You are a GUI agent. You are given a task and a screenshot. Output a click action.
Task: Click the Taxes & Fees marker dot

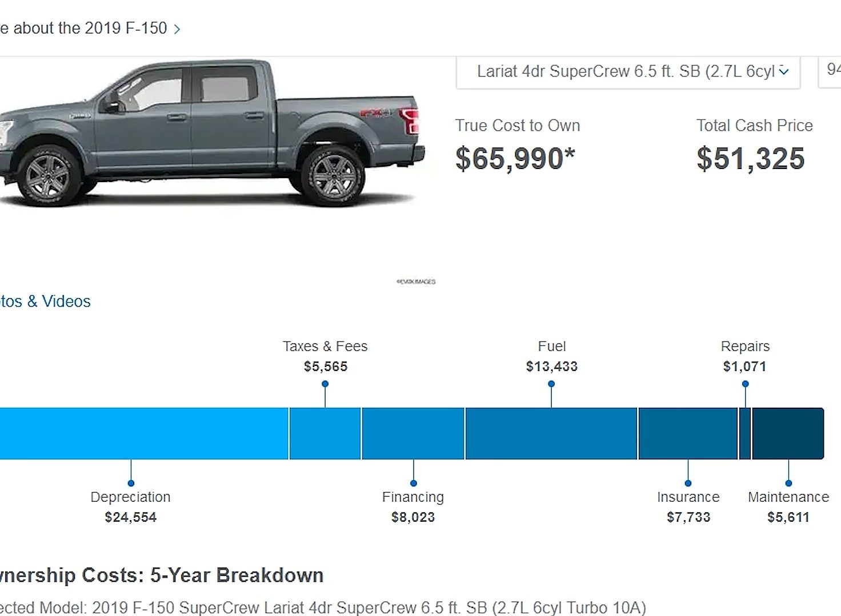coord(325,384)
